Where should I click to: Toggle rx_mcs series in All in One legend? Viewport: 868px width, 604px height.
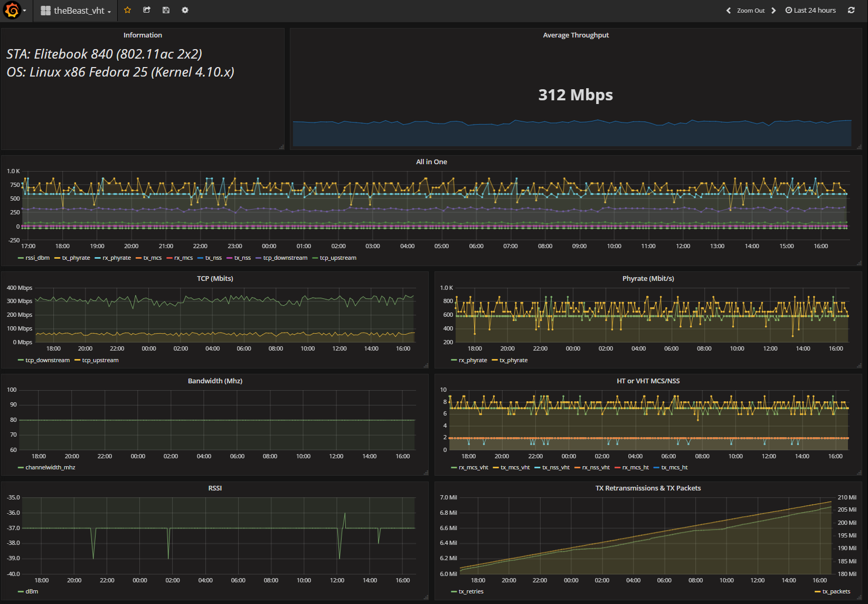click(183, 258)
